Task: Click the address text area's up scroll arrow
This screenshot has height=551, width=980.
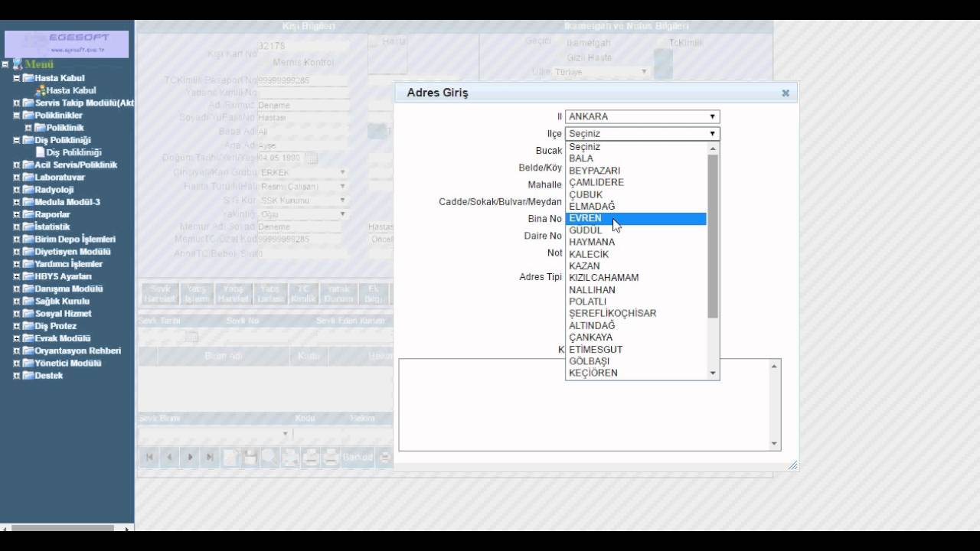Action: pyautogui.click(x=775, y=367)
